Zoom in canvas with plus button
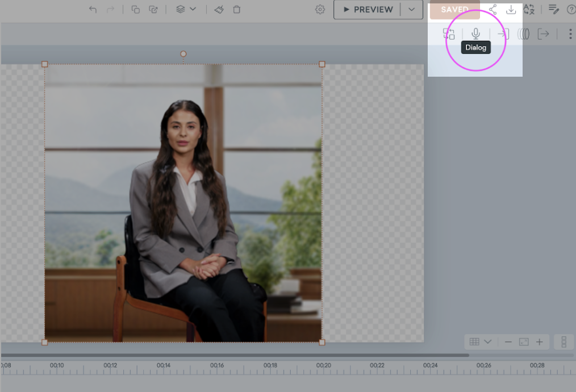The height and width of the screenshot is (392, 576). coord(539,342)
